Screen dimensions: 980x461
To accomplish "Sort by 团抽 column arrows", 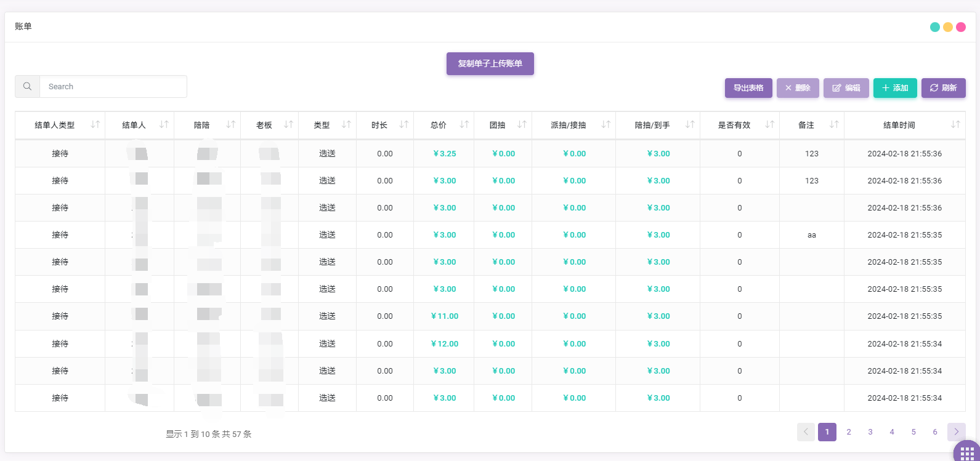I will tap(522, 125).
